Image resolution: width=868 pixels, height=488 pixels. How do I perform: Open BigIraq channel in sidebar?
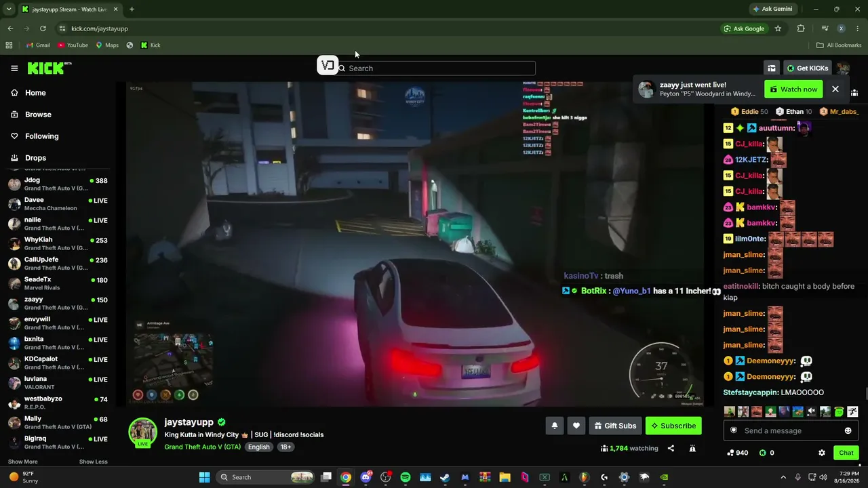click(58, 443)
